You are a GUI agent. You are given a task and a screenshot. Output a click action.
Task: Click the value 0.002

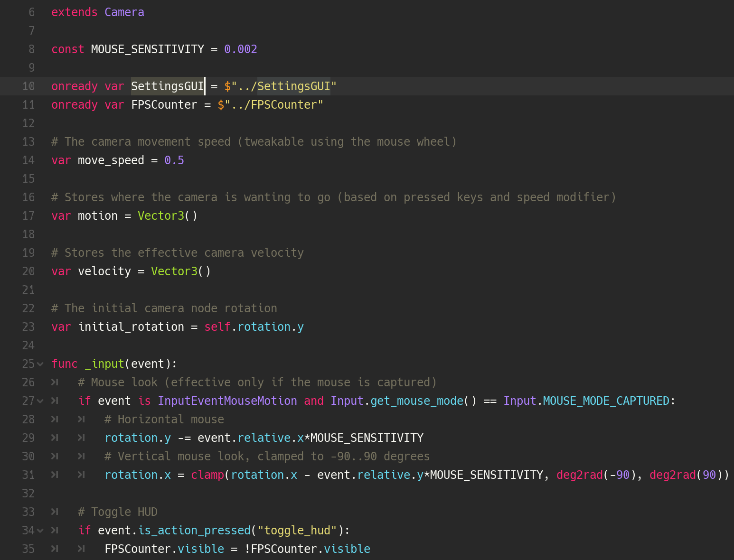tap(241, 49)
